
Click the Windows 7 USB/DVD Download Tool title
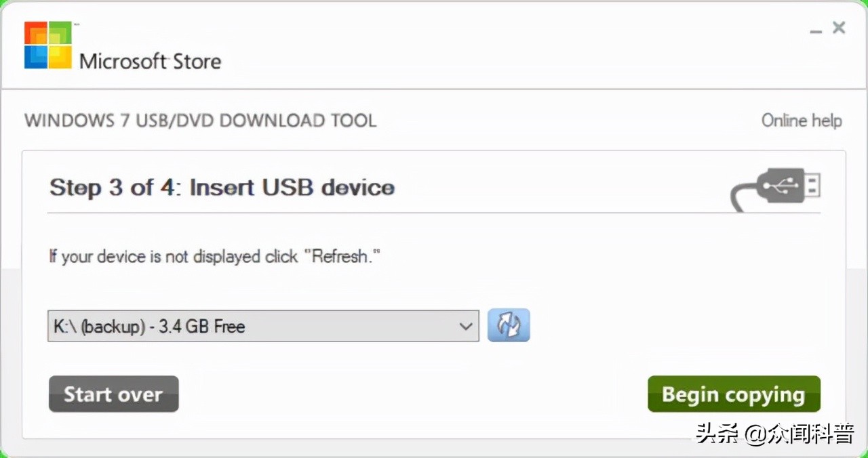(x=200, y=121)
